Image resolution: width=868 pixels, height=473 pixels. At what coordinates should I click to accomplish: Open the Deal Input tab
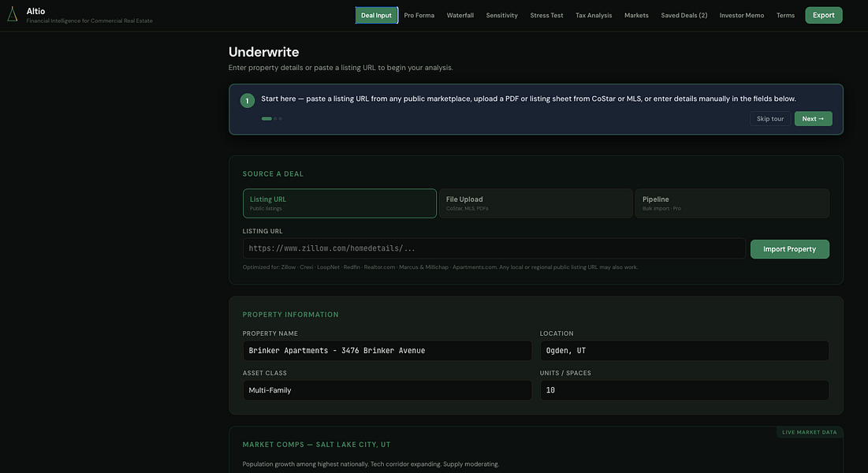tap(376, 16)
